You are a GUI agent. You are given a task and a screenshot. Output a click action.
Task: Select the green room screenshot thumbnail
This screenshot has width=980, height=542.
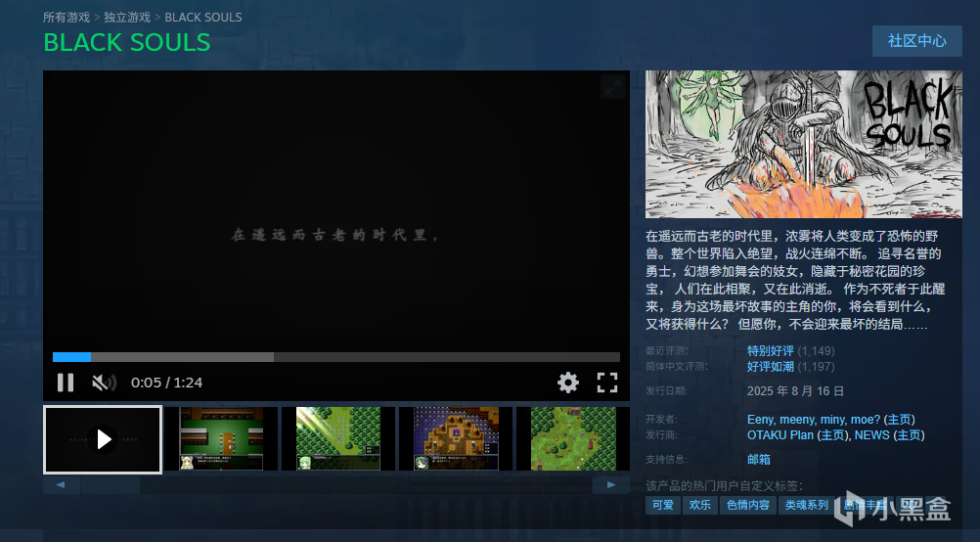pos(221,439)
